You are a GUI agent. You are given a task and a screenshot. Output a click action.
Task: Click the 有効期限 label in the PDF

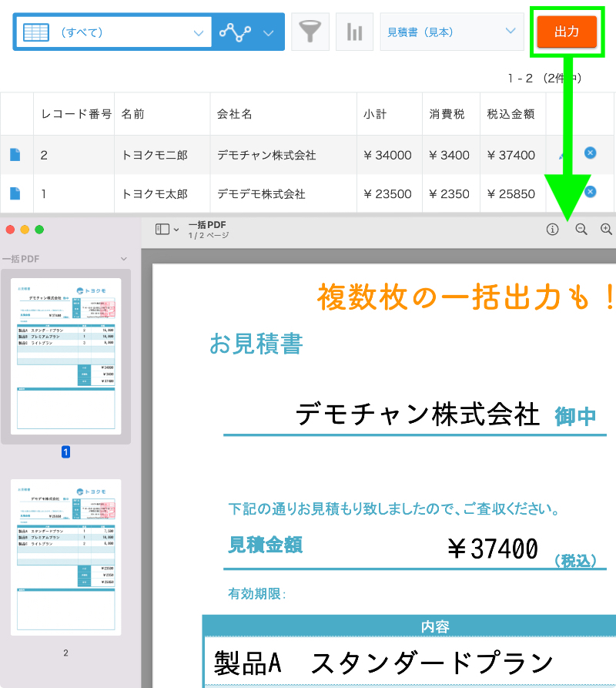[257, 594]
